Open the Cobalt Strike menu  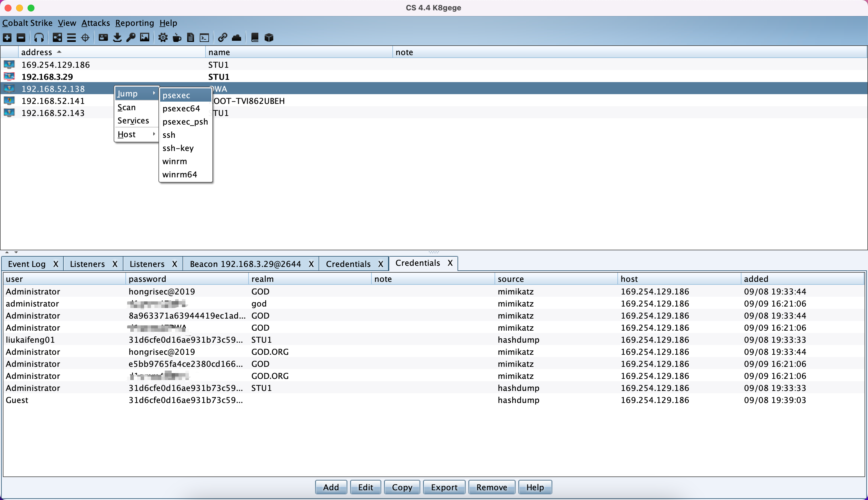(x=28, y=23)
